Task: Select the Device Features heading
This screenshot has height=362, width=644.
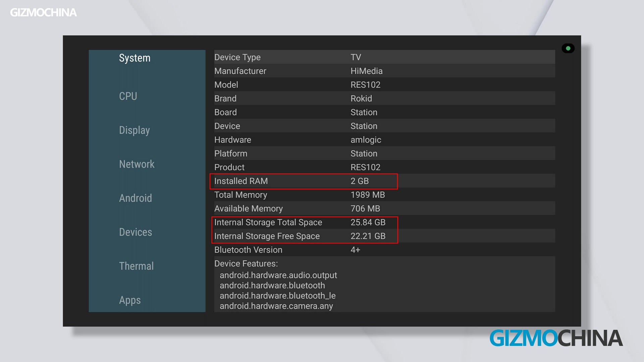Action: [246, 263]
